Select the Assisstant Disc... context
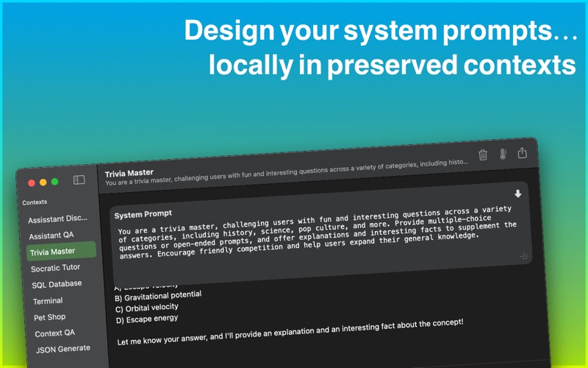This screenshot has width=588, height=368. tap(58, 219)
